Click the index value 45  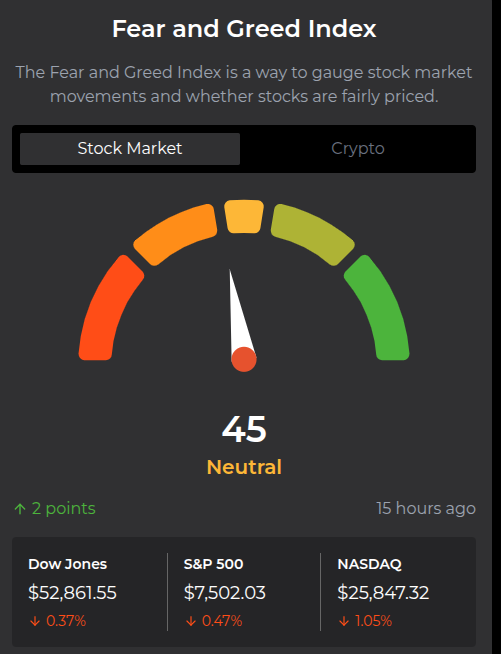tap(244, 429)
